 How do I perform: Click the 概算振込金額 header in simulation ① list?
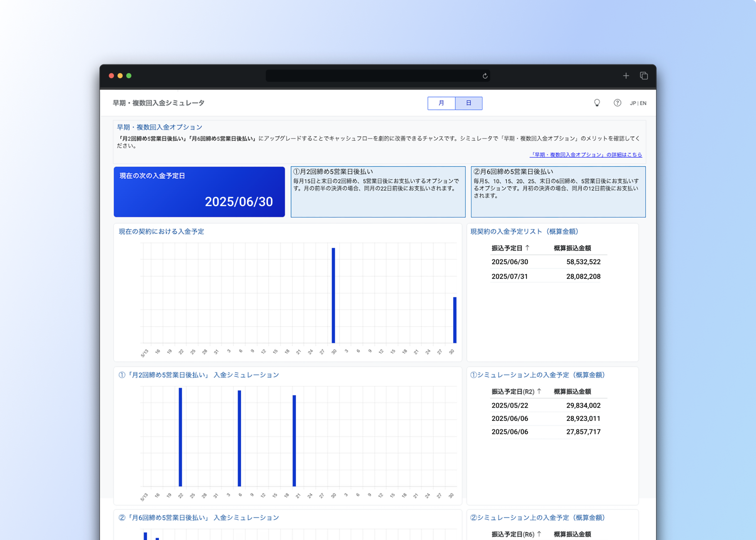click(x=572, y=391)
